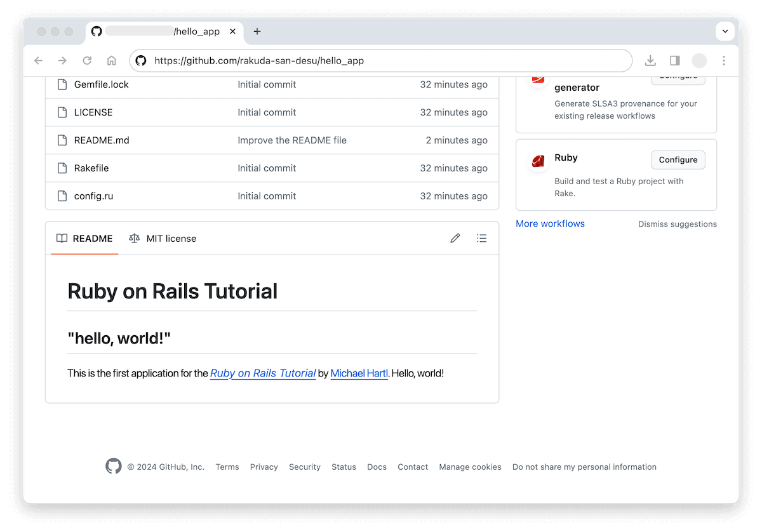Dismiss the workflow suggestions
Viewport: 762px width, 532px height.
(678, 224)
